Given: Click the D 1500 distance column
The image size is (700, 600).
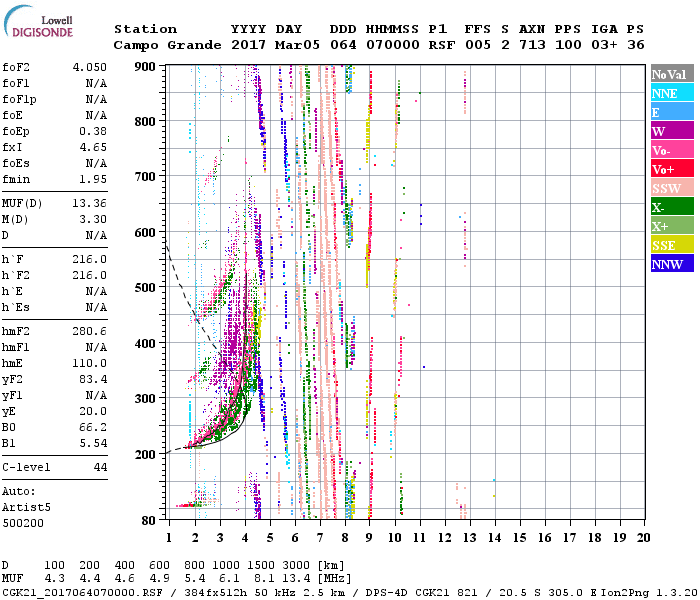Looking at the screenshot, I should [261, 565].
